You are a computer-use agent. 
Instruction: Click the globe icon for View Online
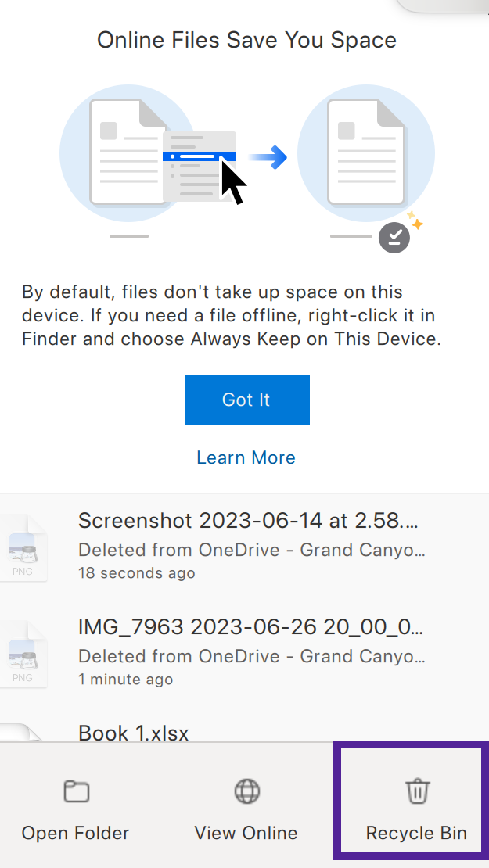(247, 791)
